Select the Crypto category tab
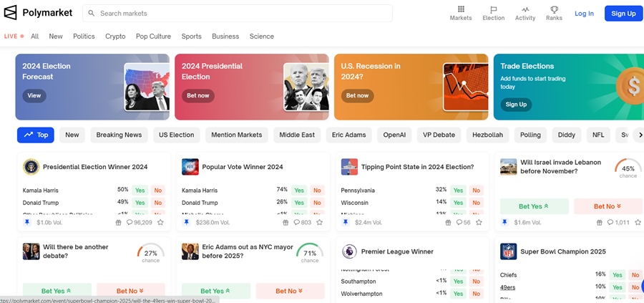The width and height of the screenshot is (644, 303). [115, 37]
